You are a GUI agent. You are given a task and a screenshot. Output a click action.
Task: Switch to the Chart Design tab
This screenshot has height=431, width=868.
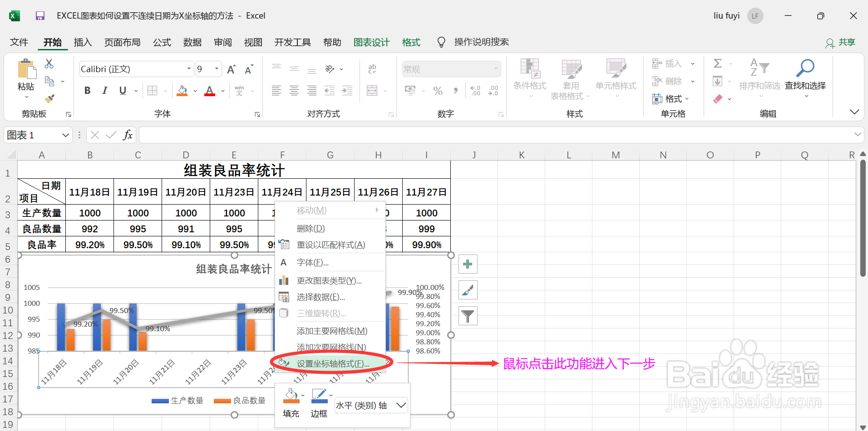coord(372,42)
